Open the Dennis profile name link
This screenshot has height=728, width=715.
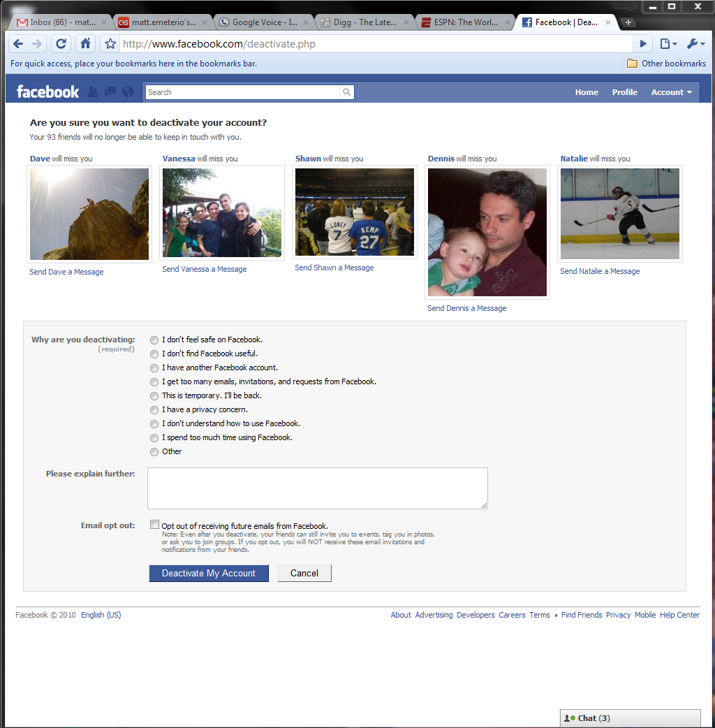click(441, 159)
